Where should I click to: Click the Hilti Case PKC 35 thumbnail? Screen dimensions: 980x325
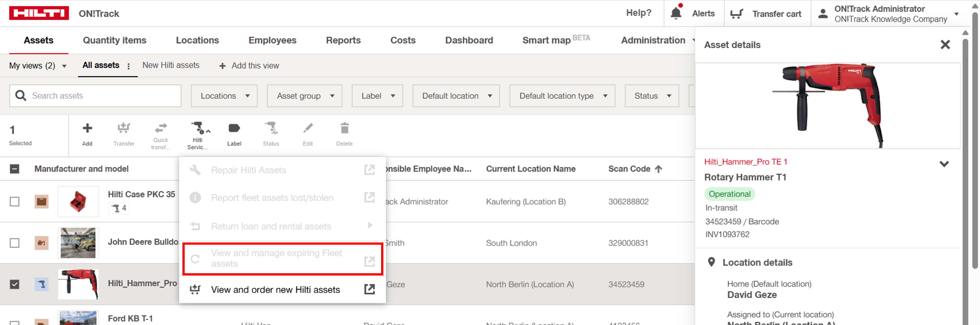tap(78, 201)
